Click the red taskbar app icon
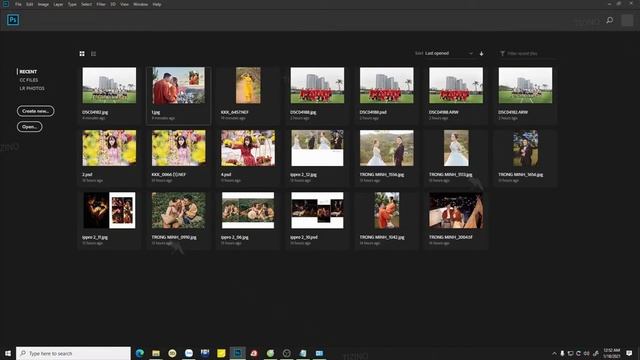The width and height of the screenshot is (640, 360). [254, 353]
